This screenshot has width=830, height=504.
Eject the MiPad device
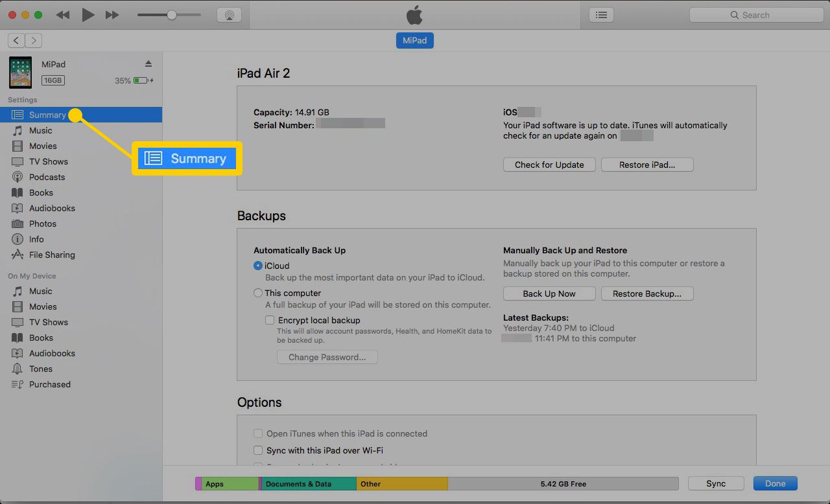click(x=148, y=63)
